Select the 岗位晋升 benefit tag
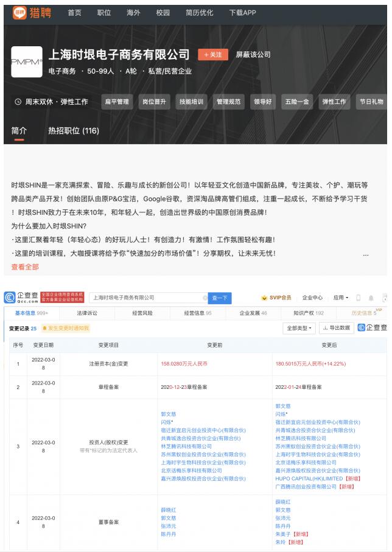This screenshot has height=552, width=392. (x=154, y=102)
